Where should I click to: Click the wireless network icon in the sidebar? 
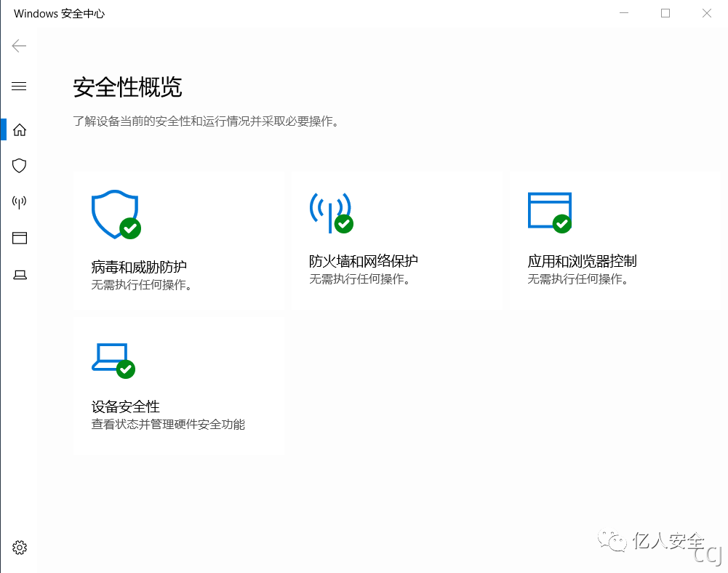tap(19, 201)
